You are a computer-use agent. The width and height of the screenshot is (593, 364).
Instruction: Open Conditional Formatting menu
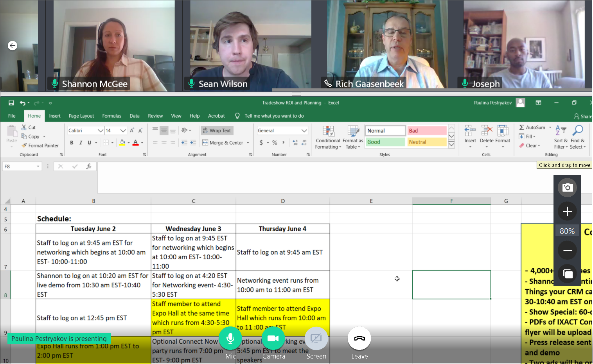328,137
